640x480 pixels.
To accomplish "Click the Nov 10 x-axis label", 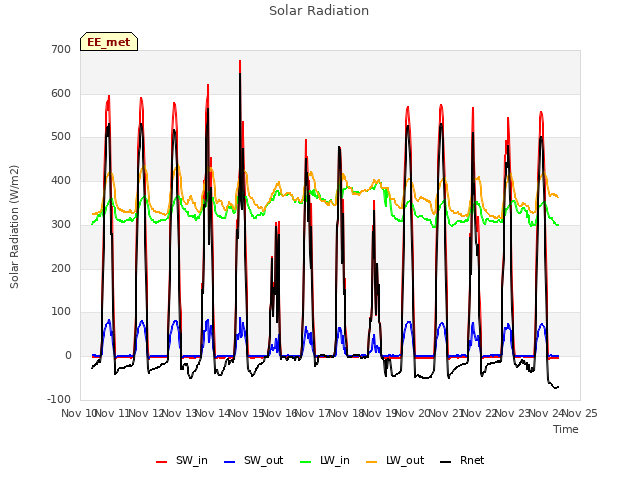I will [x=78, y=413].
